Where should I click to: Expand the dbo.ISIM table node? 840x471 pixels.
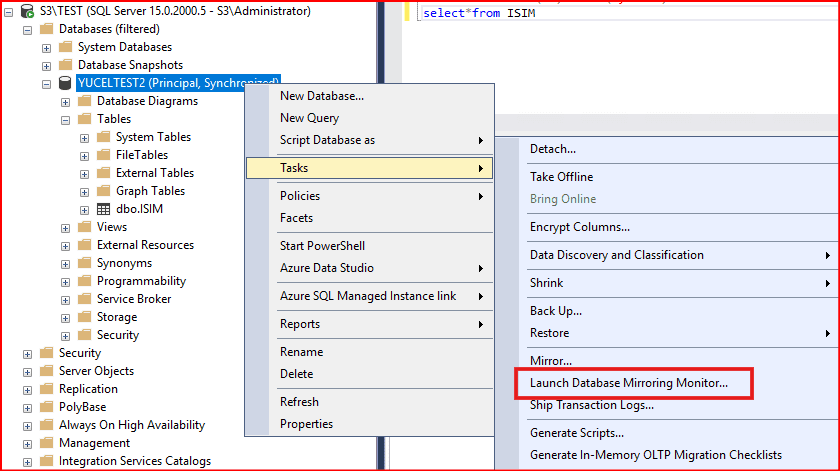click(x=85, y=209)
